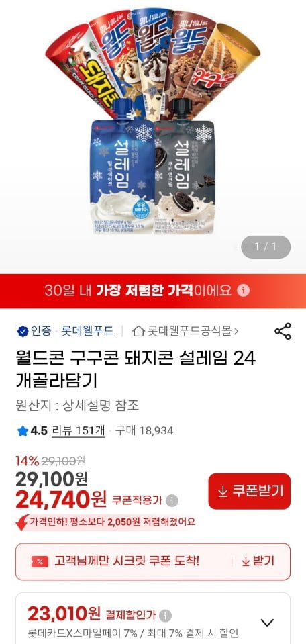Open the 롯데웰푸드 brand link
Image resolution: width=306 pixels, height=644 pixels.
tap(87, 331)
